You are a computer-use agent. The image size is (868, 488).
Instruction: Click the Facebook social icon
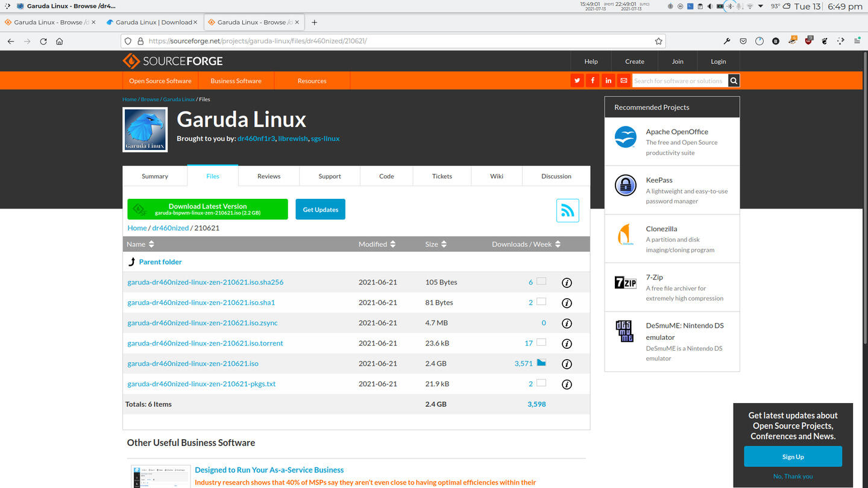(x=593, y=81)
